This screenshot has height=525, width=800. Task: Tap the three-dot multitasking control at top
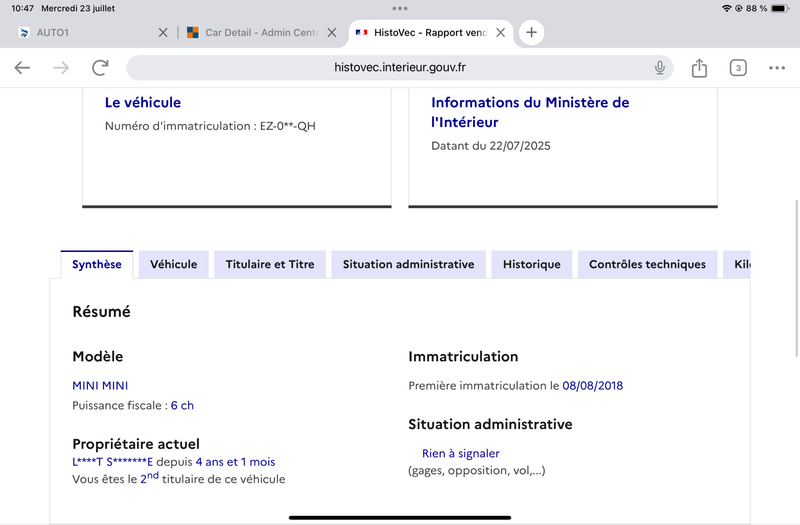(x=400, y=8)
